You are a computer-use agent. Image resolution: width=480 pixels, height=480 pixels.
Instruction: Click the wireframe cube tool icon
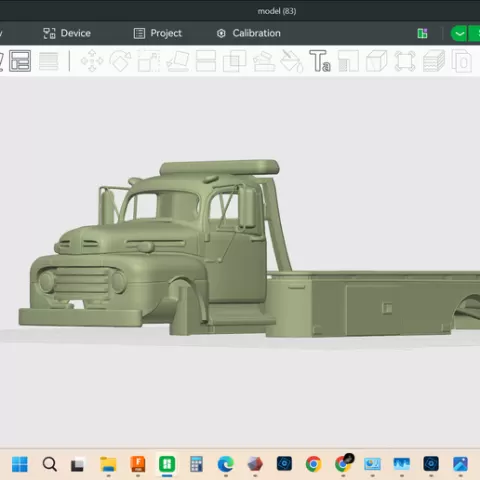tap(377, 61)
